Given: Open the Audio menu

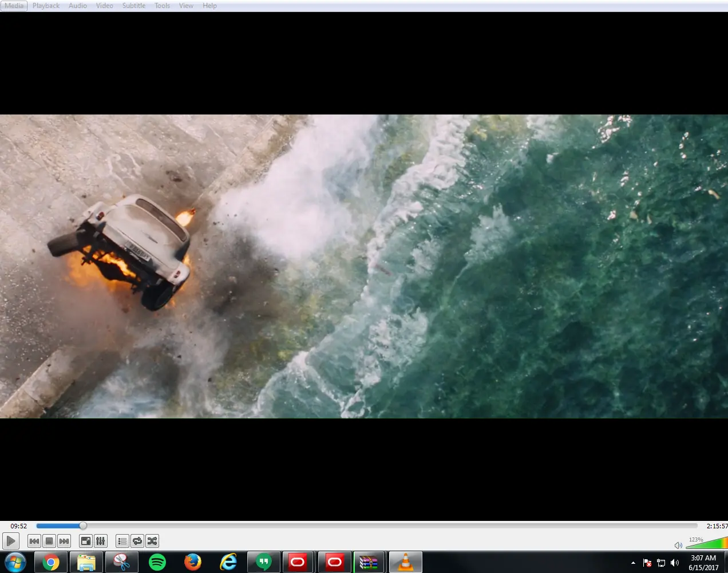Looking at the screenshot, I should pyautogui.click(x=78, y=6).
